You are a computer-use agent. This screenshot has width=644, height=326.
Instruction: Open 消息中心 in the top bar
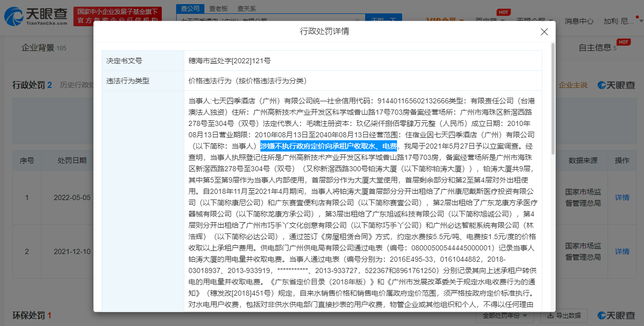(579, 21)
